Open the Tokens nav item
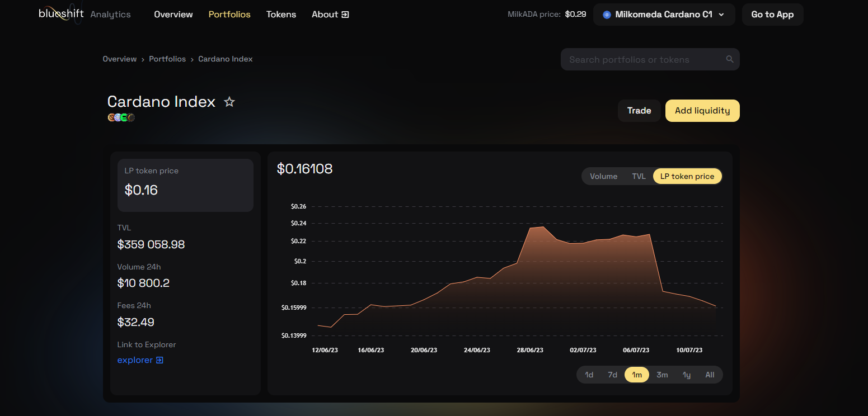The height and width of the screenshot is (416, 868). click(281, 15)
